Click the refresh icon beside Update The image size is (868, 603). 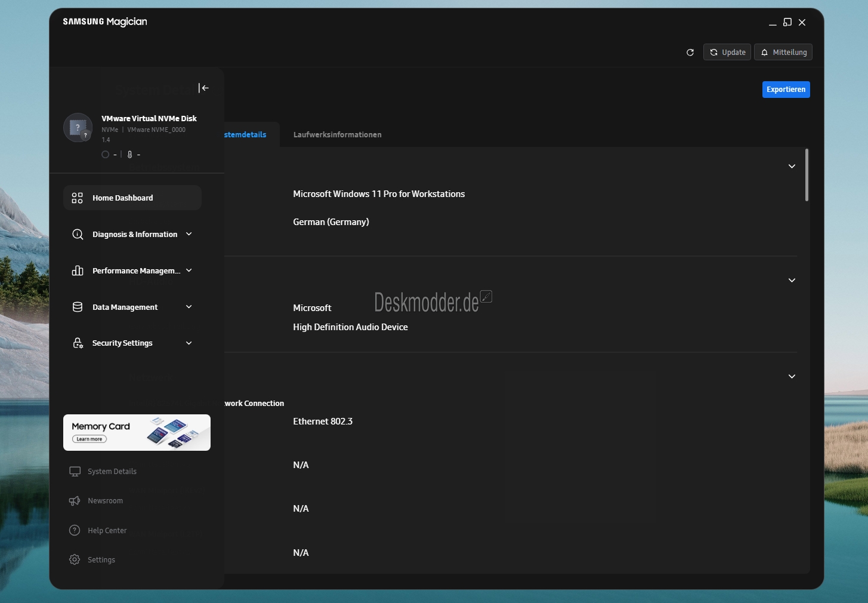tap(690, 53)
